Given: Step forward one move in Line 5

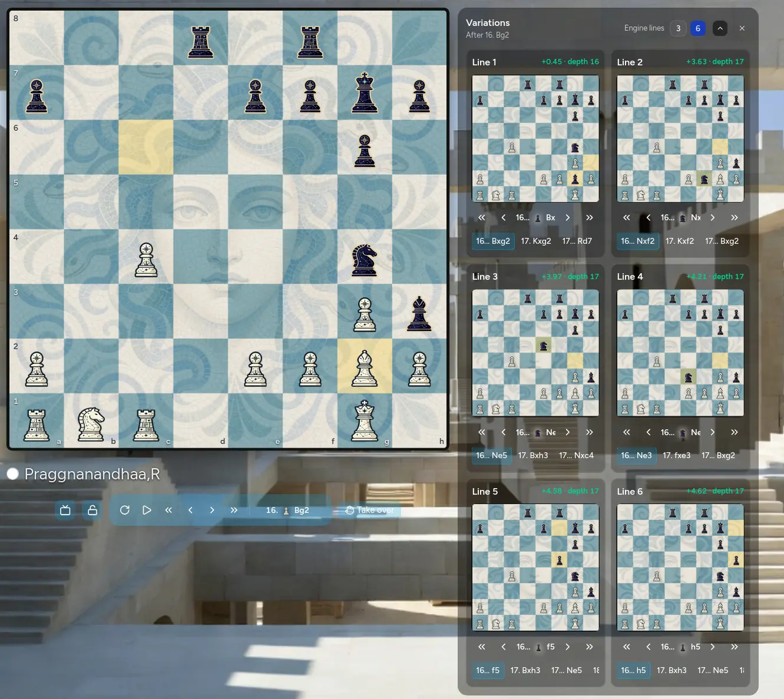Looking at the screenshot, I should 568,647.
